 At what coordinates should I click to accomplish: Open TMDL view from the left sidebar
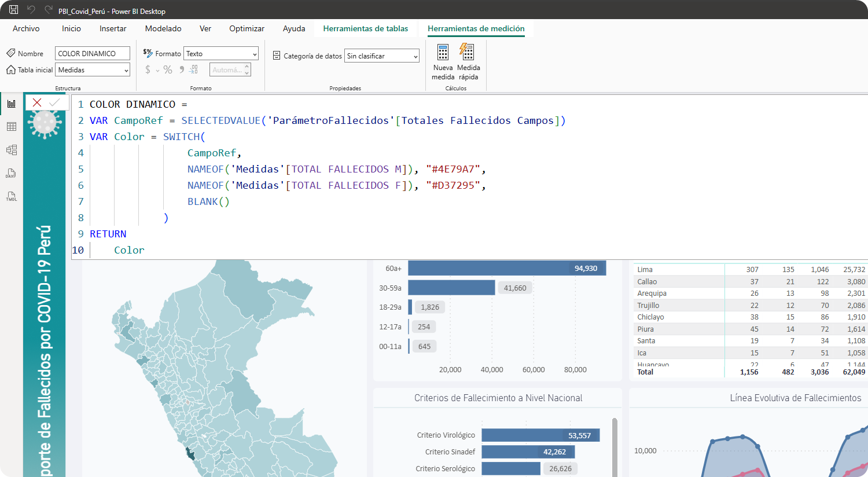click(x=12, y=196)
